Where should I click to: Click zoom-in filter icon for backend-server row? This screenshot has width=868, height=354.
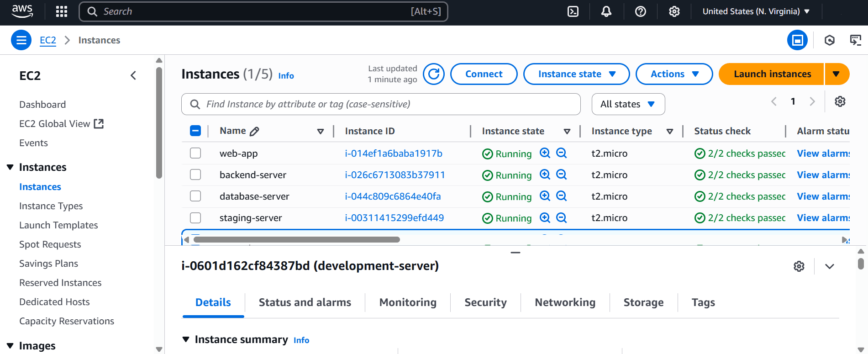coord(545,174)
